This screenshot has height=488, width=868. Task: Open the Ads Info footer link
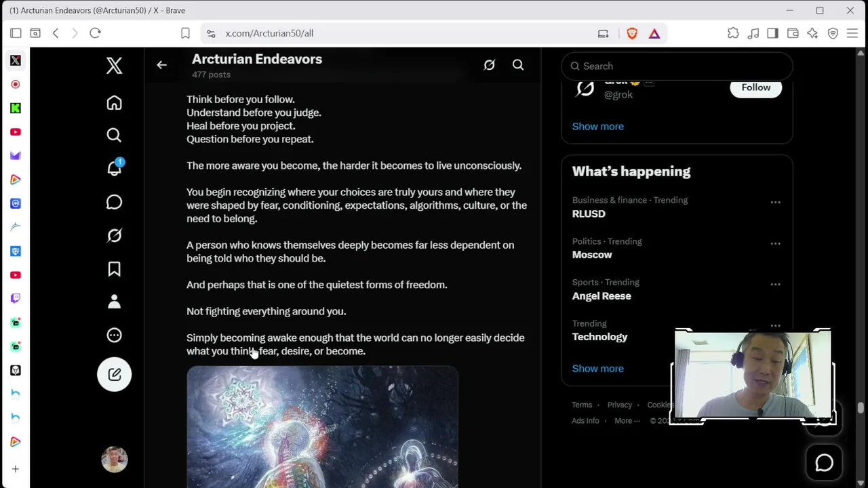tap(585, 421)
